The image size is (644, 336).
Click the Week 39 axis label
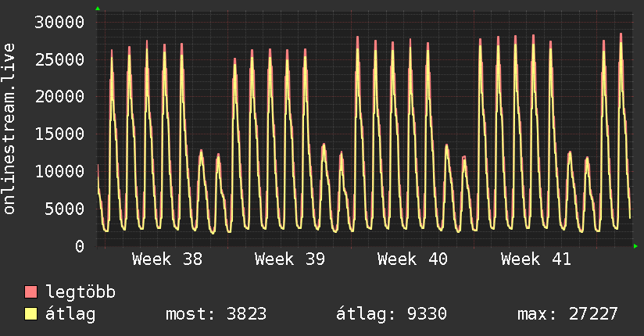pyautogui.click(x=290, y=259)
